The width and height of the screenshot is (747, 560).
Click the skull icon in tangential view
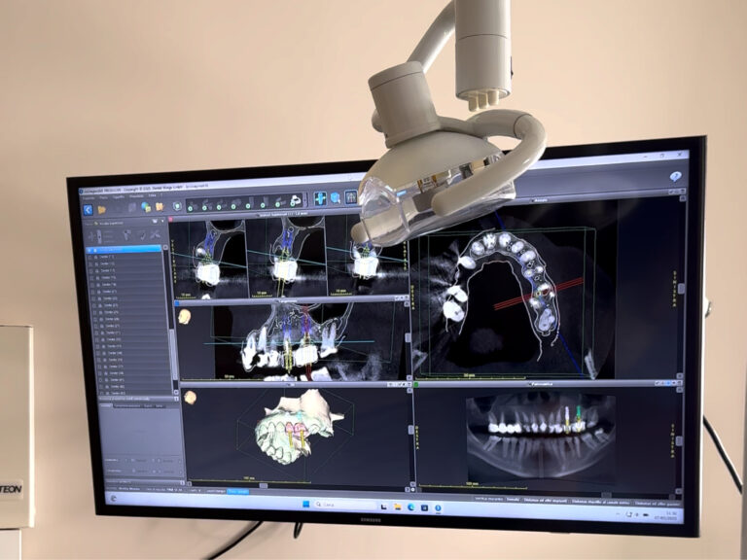(x=184, y=315)
